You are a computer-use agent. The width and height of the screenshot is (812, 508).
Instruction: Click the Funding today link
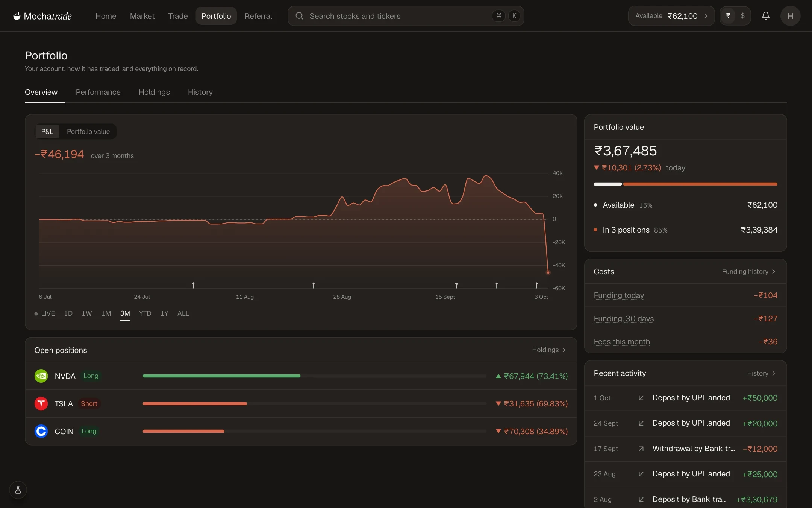coord(619,295)
